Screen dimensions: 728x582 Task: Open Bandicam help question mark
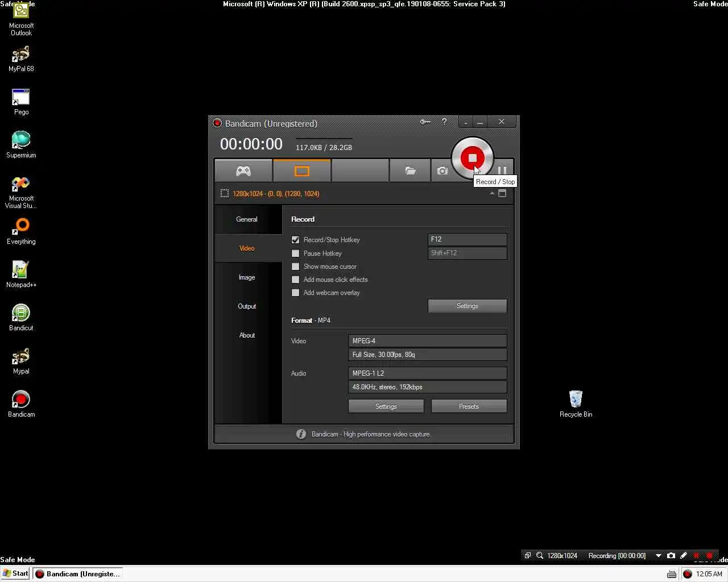pos(444,122)
